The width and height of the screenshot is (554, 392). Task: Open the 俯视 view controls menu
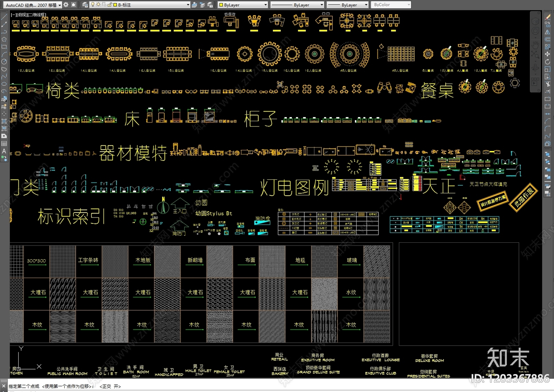pyautogui.click(x=22, y=15)
